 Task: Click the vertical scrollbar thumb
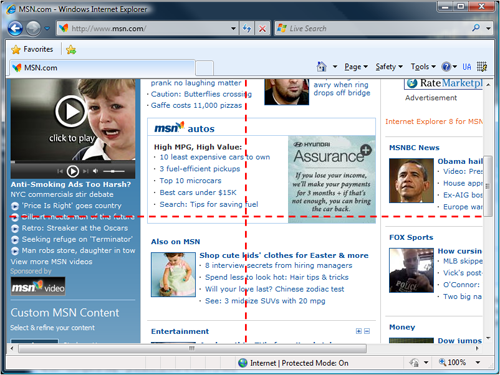pyautogui.click(x=488, y=186)
